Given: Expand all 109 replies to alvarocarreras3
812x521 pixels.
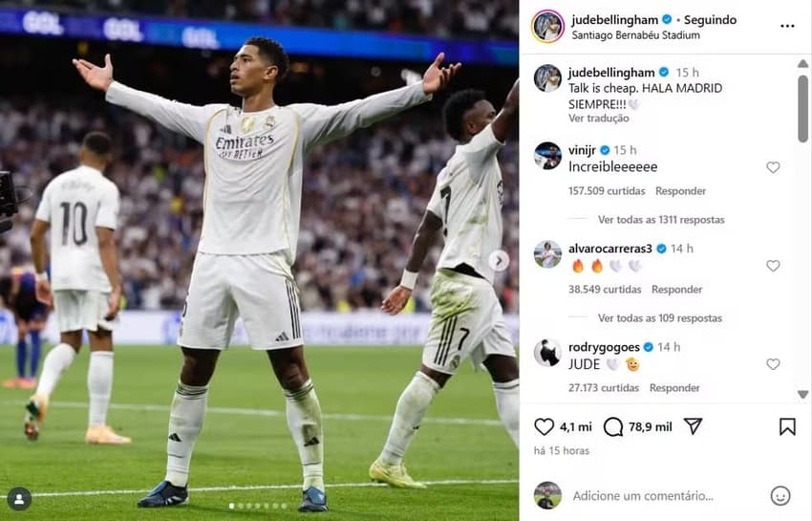Looking at the screenshot, I should click(x=660, y=318).
